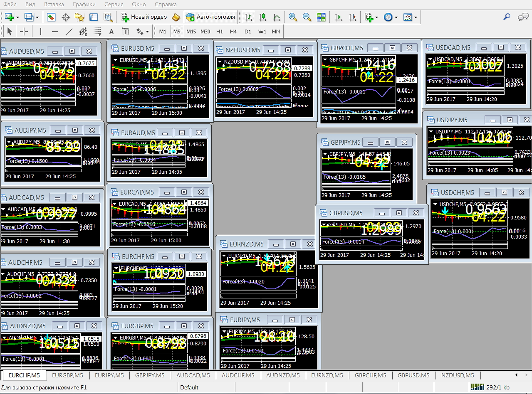Click the Новый ордер button
The height and width of the screenshot is (394, 532).
click(x=144, y=17)
